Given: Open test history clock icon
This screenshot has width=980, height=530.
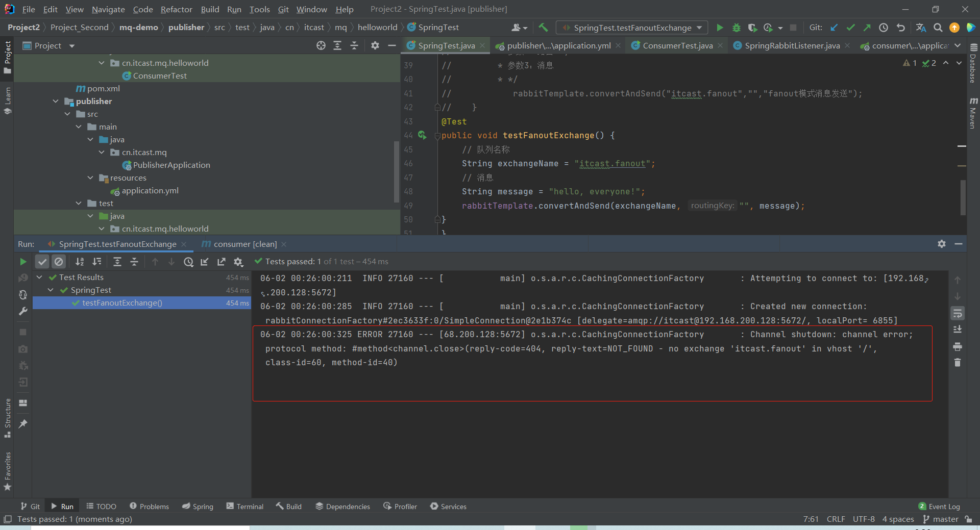Looking at the screenshot, I should pyautogui.click(x=188, y=262).
